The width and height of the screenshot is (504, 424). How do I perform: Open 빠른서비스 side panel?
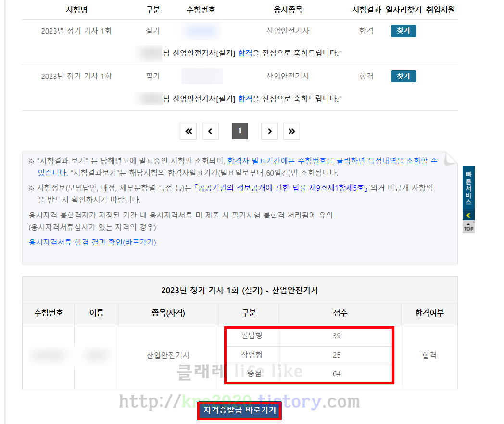[468, 188]
